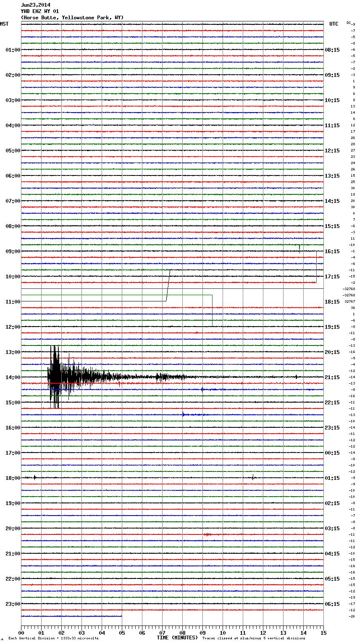Click minute 05 on the bottom axis
Viewport: 357px width, 644px height.
[x=122, y=633]
